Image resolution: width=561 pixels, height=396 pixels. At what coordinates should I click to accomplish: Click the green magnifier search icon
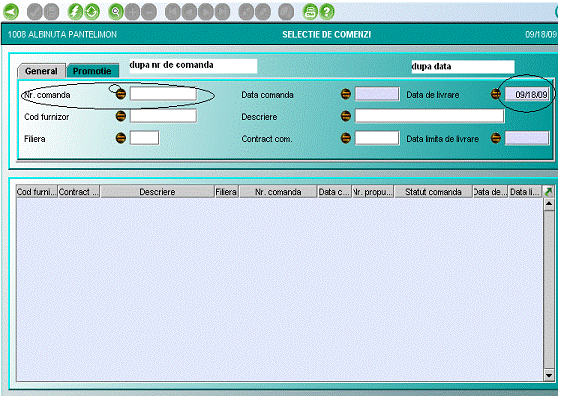tap(116, 12)
